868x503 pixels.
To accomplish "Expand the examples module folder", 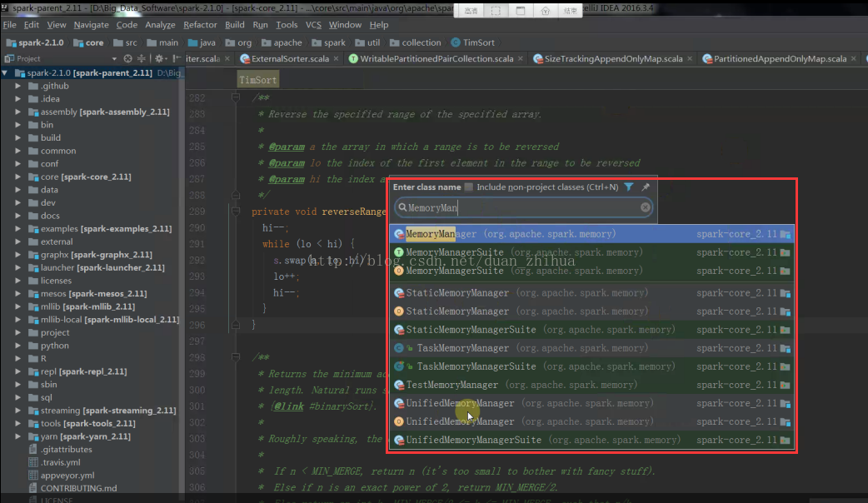I will pos(17,228).
